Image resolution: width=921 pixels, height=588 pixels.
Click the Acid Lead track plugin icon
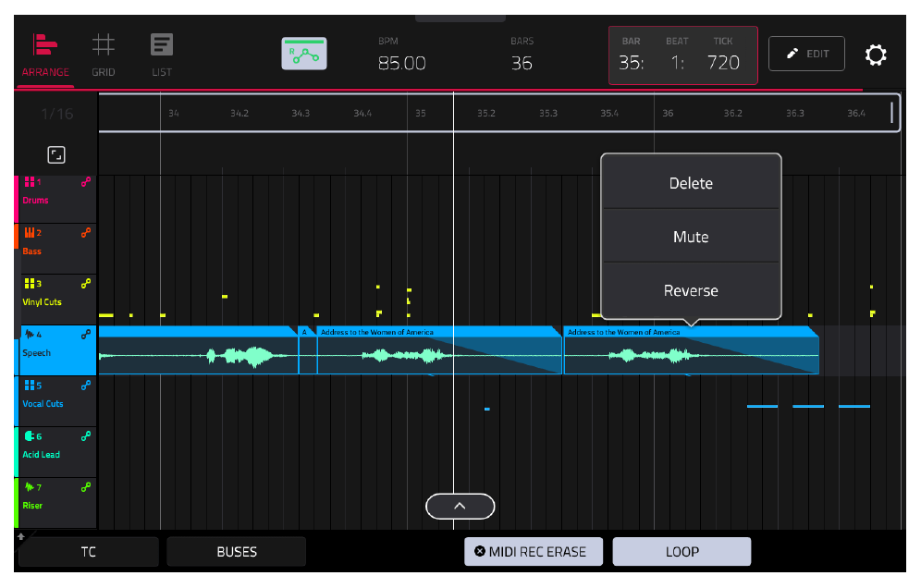click(x=30, y=436)
